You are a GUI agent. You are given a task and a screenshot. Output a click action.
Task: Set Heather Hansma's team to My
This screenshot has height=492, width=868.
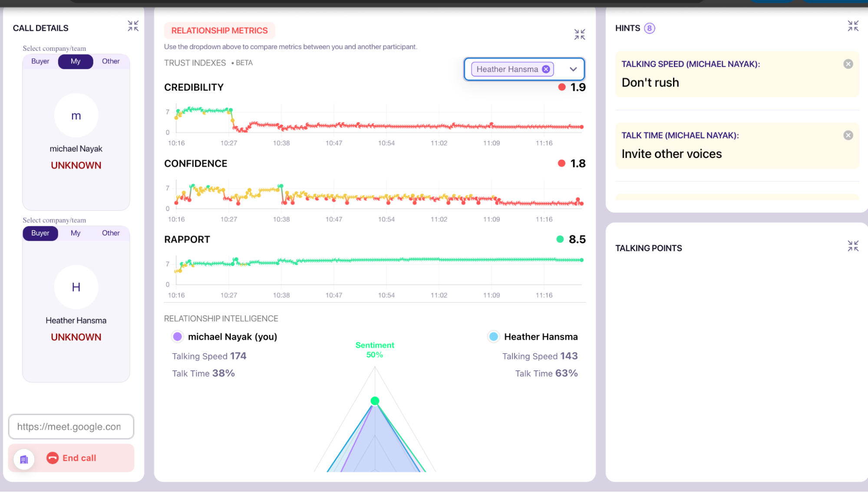[x=76, y=233]
